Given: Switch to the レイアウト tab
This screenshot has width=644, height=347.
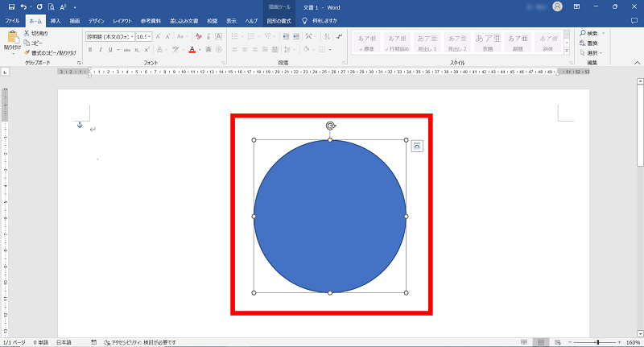Looking at the screenshot, I should point(122,21).
